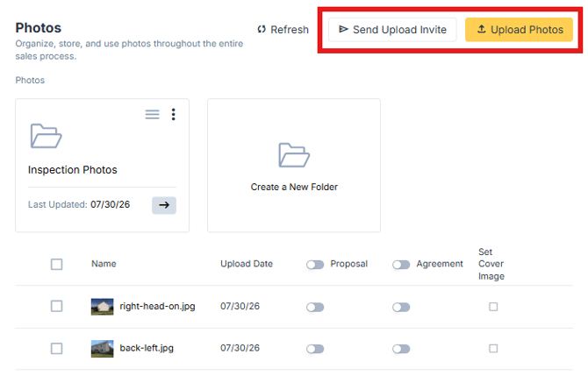Click the Inspection Photos folder icon
Image resolution: width=588 pixels, height=376 pixels.
(x=46, y=136)
